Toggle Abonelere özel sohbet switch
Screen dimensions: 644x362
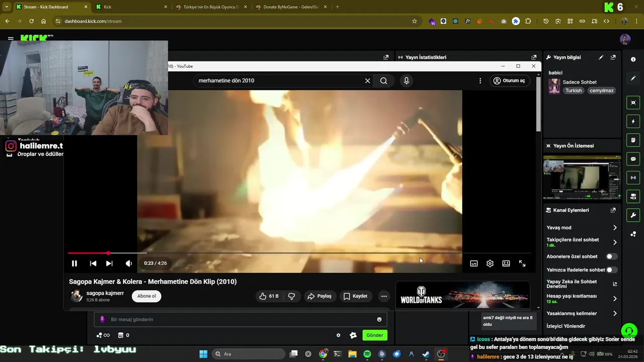611,256
